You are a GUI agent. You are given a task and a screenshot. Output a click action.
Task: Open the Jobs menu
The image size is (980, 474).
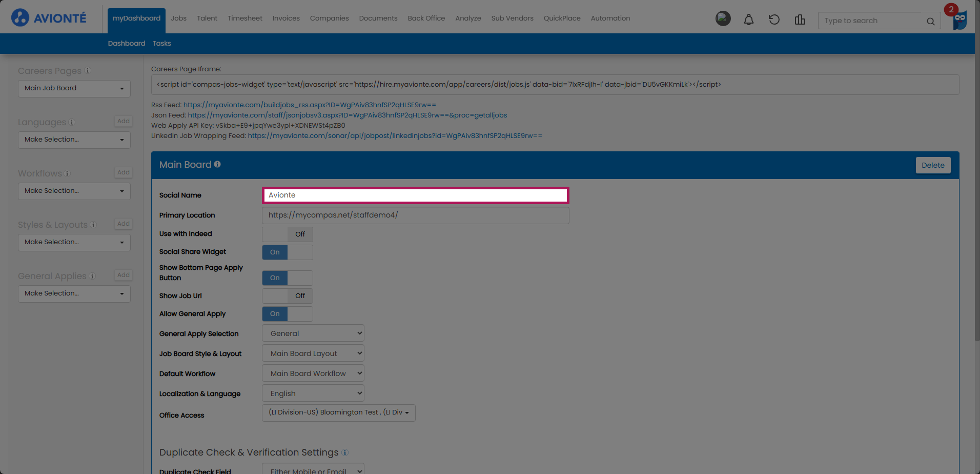pyautogui.click(x=179, y=18)
